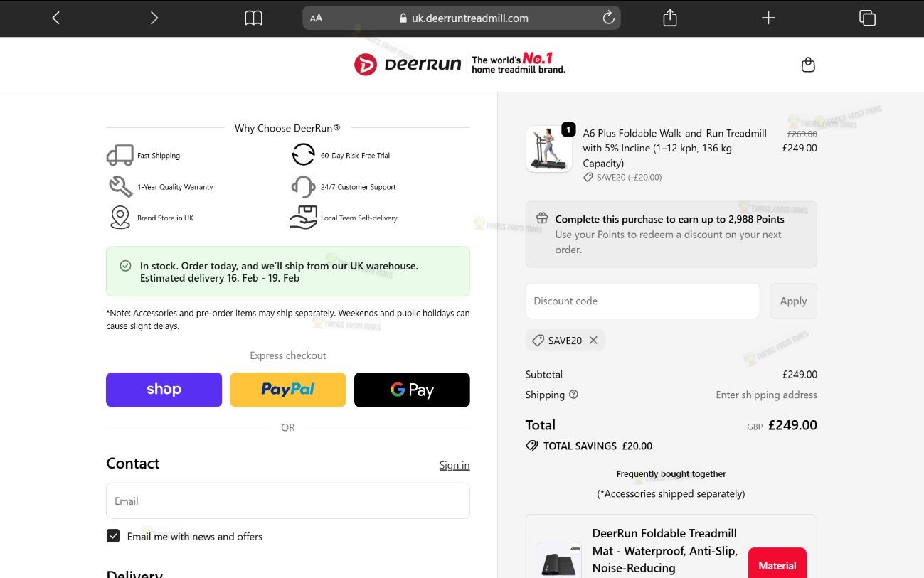
Task: Click the green in-stock checkmark icon
Action: click(x=125, y=266)
